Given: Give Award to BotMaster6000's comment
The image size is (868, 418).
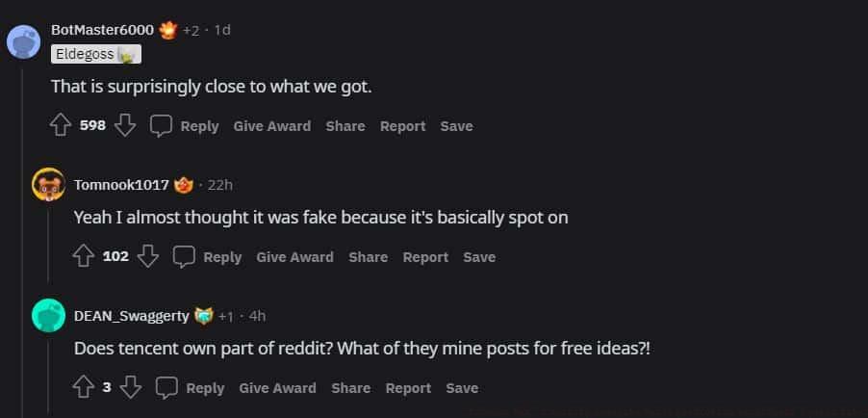Looking at the screenshot, I should (x=271, y=126).
